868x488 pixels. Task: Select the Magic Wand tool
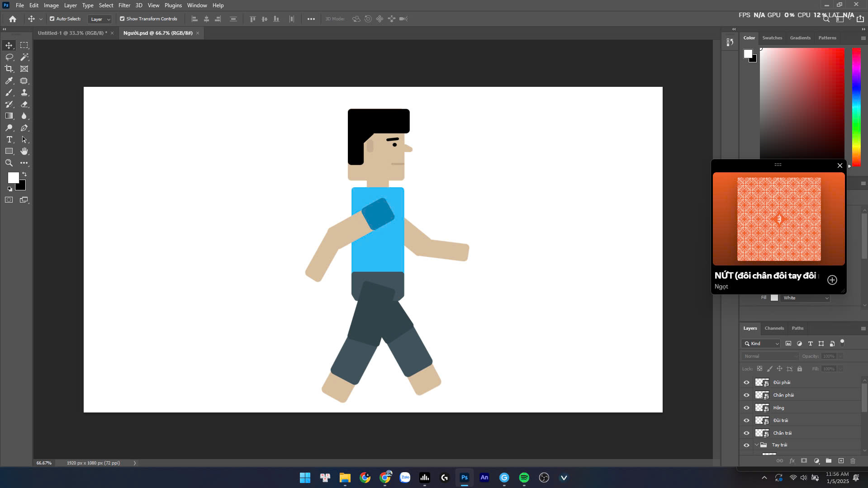tap(24, 57)
